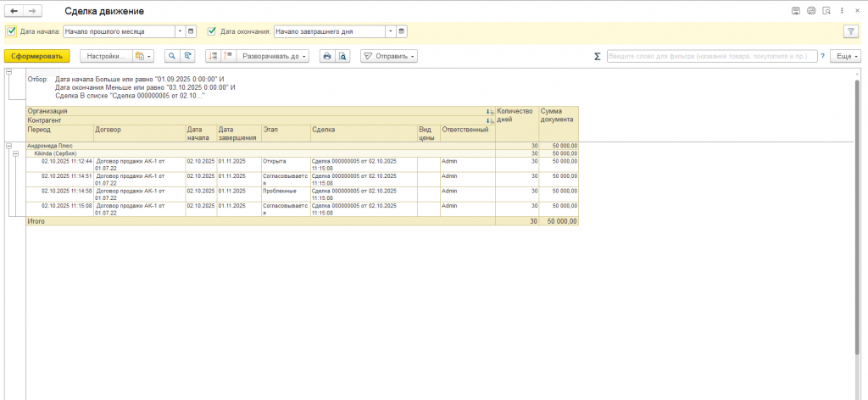Screen dimensions: 868x400
Task: Open the Дата начала period dropdown
Action: pos(179,31)
